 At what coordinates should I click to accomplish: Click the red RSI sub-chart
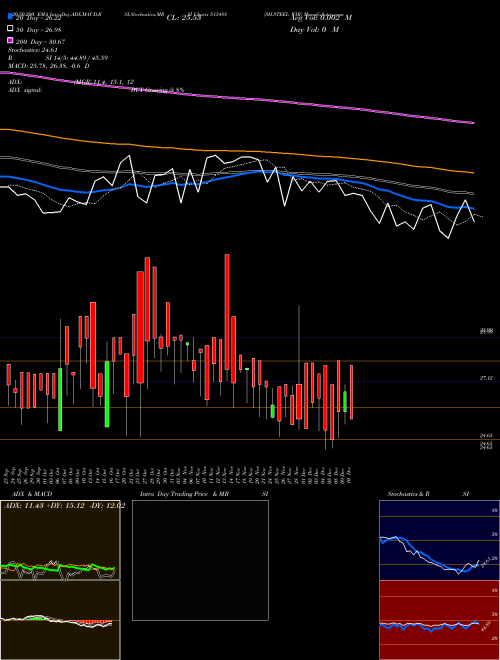click(x=439, y=620)
